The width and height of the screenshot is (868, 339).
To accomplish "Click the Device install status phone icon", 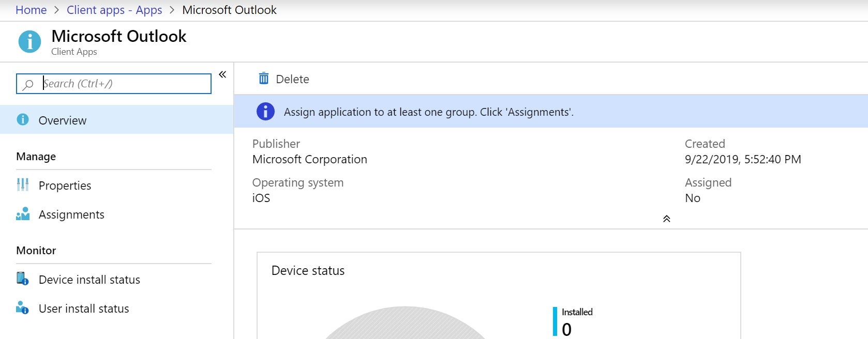I will tap(22, 279).
